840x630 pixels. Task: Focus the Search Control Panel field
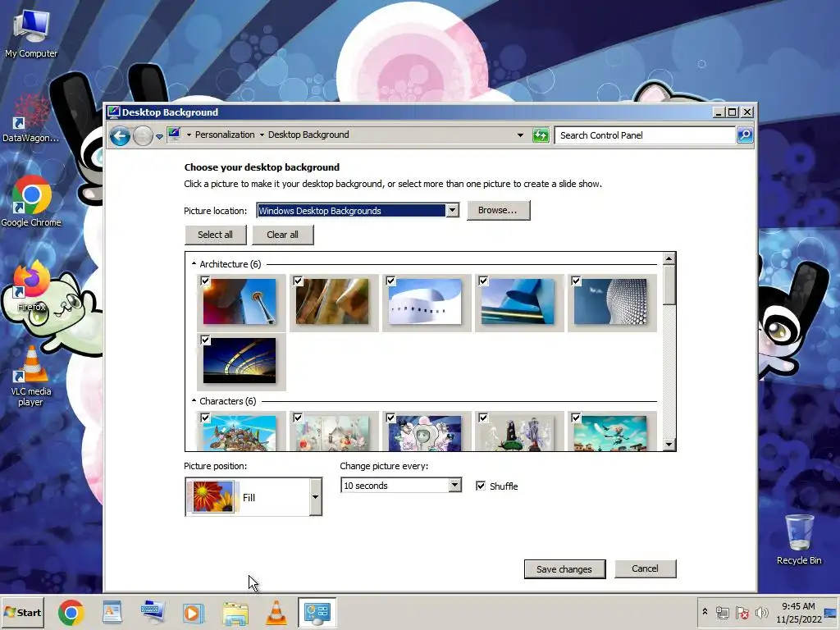[645, 135]
